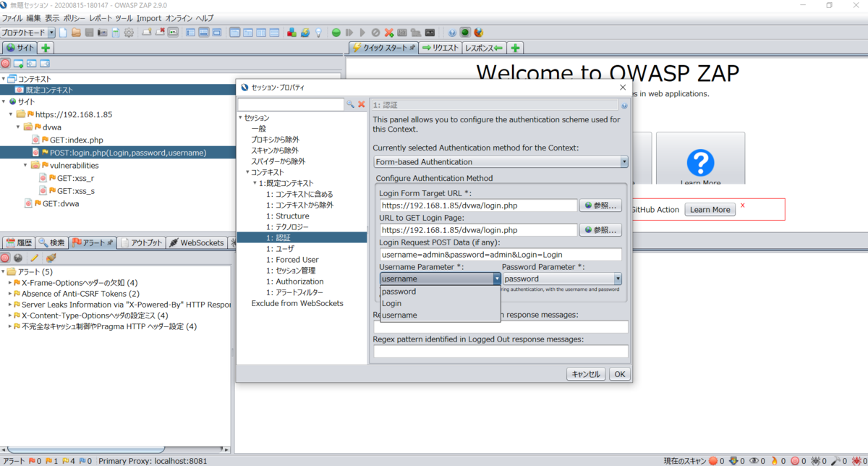Select 'Forced User' in properties tree

[292, 259]
